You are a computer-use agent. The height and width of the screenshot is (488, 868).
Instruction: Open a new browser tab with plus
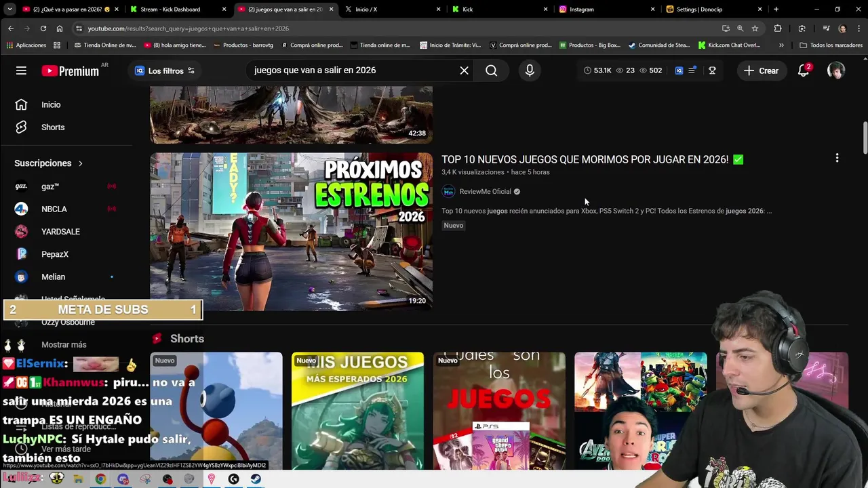(x=776, y=9)
